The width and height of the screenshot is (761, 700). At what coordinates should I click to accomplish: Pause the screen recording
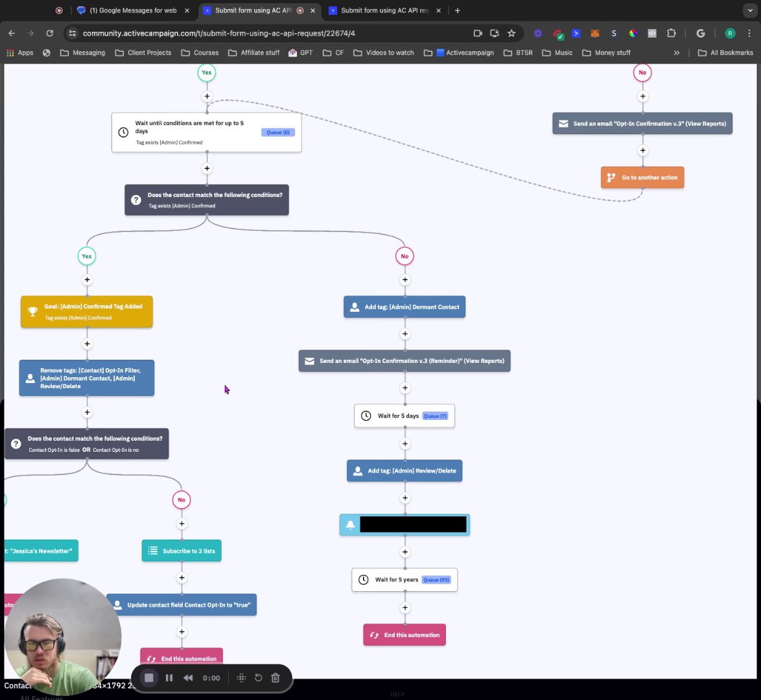tap(169, 678)
